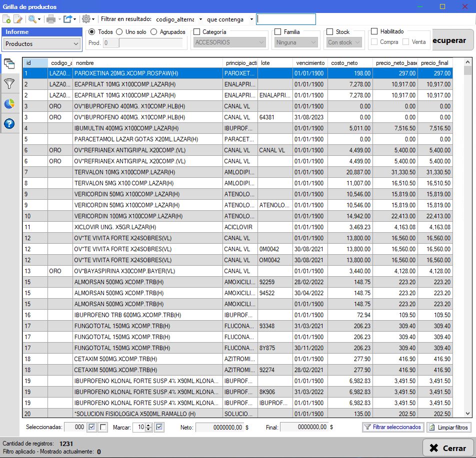The width and height of the screenshot is (476, 458).
Task: Click scrollbar down arrow of grid
Action: [x=467, y=414]
